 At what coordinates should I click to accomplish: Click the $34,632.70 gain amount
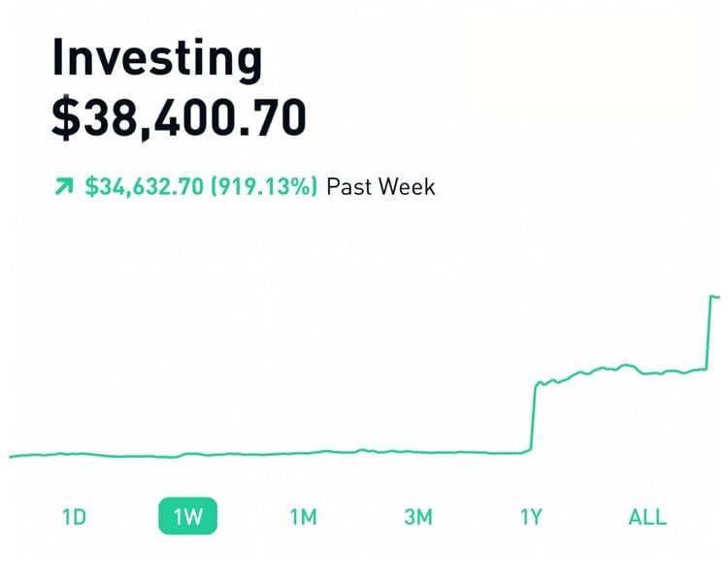click(x=146, y=186)
